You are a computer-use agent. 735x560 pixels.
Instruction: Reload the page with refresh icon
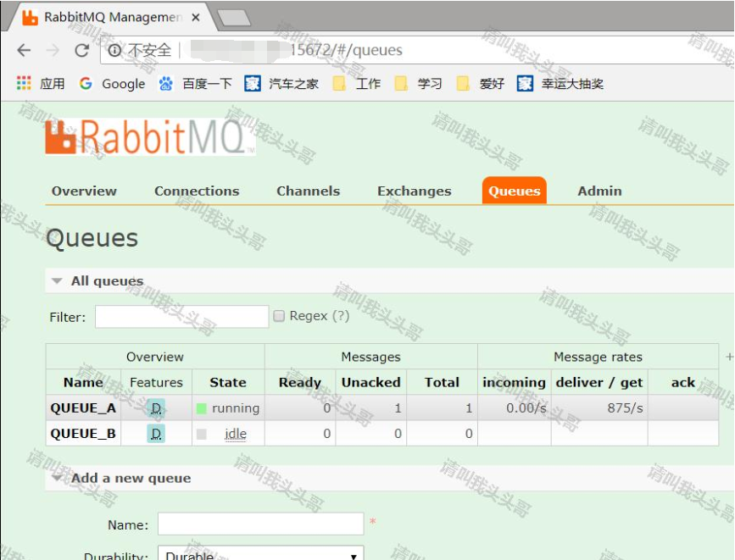coord(82,50)
